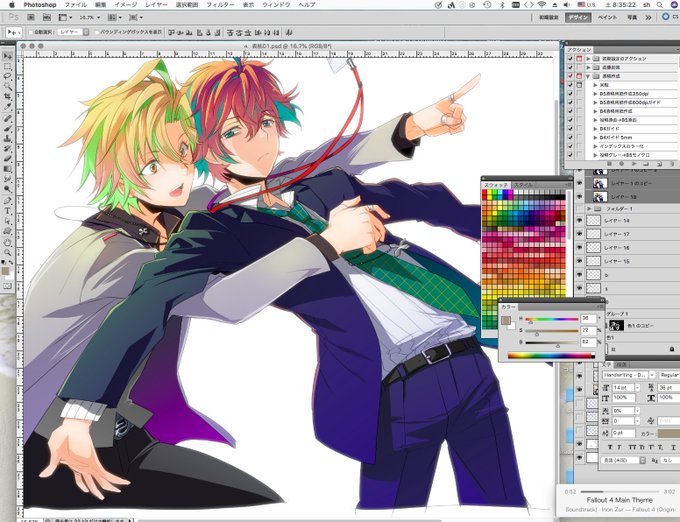
Task: Open the ファイル menu
Action: [x=75, y=5]
